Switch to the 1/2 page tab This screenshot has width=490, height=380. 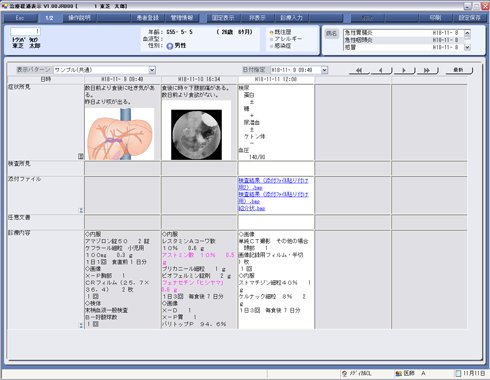49,18
